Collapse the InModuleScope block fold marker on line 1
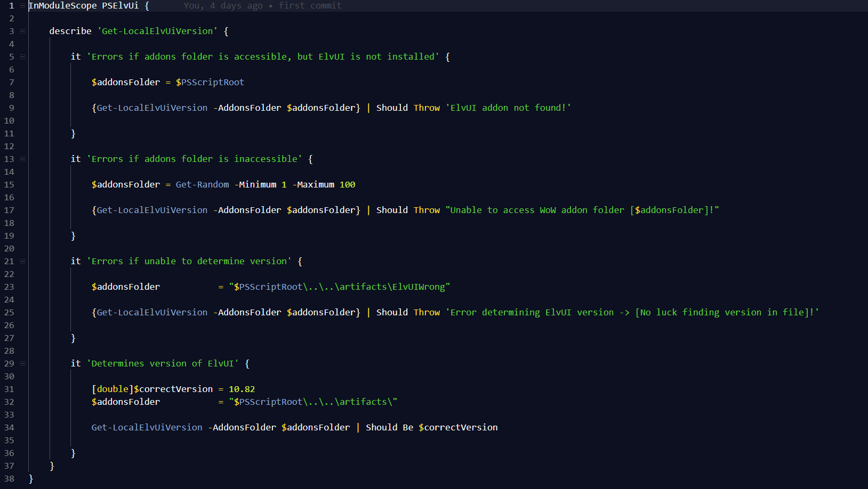 tap(22, 5)
